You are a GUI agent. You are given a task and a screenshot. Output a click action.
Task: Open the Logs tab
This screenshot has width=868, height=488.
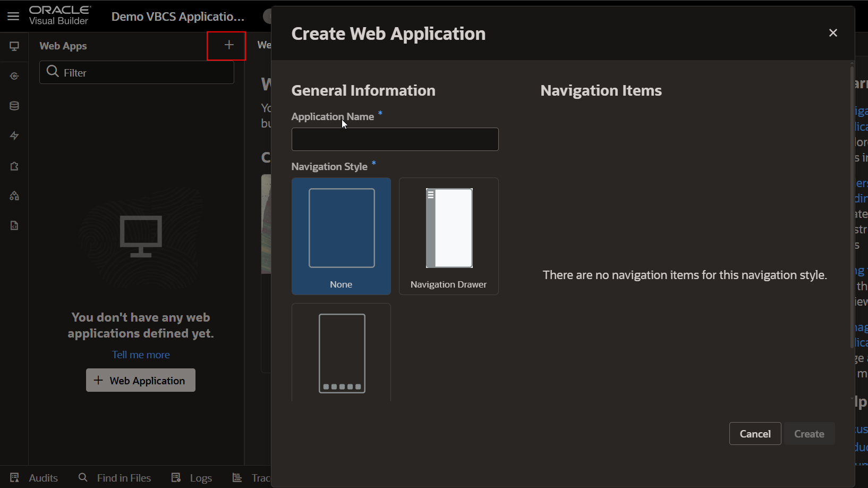(192, 478)
